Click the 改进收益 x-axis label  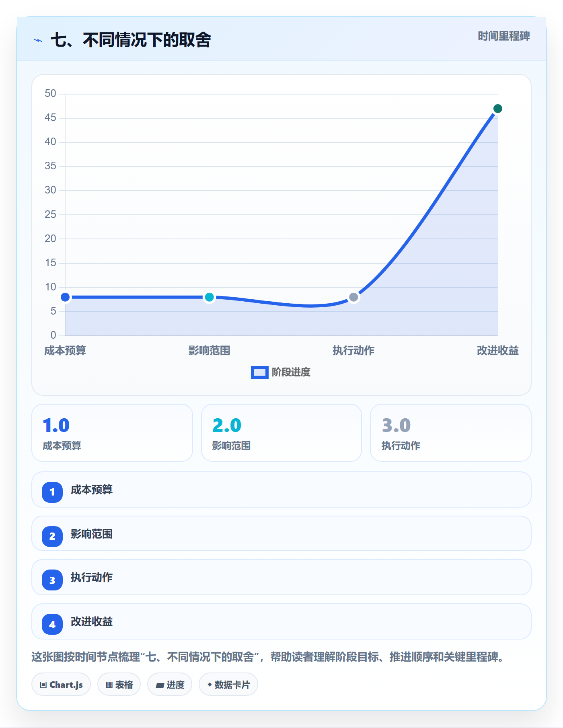point(497,351)
